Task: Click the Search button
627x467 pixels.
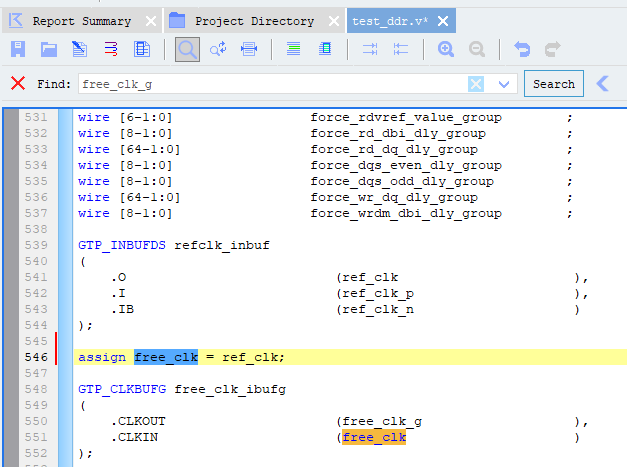Action: pyautogui.click(x=554, y=84)
